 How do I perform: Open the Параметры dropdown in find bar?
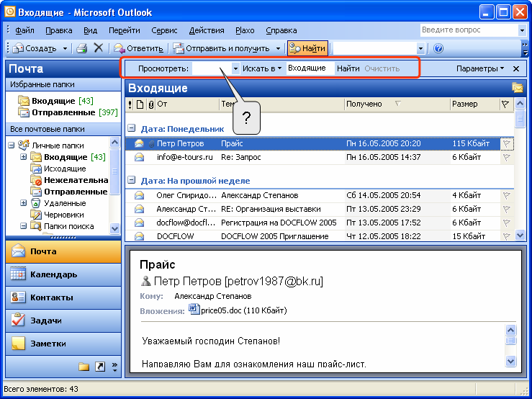tap(479, 68)
